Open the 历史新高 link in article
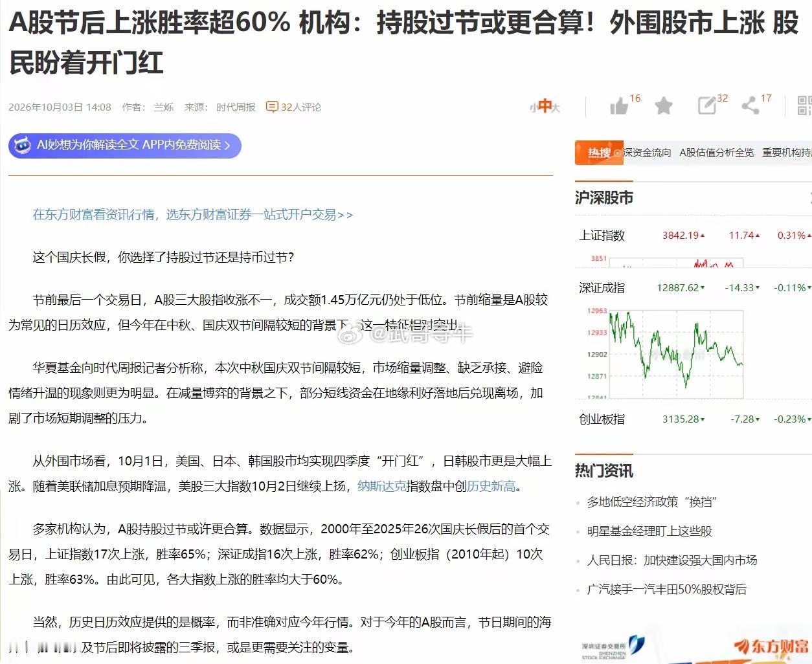The height and width of the screenshot is (664, 812). (x=491, y=486)
